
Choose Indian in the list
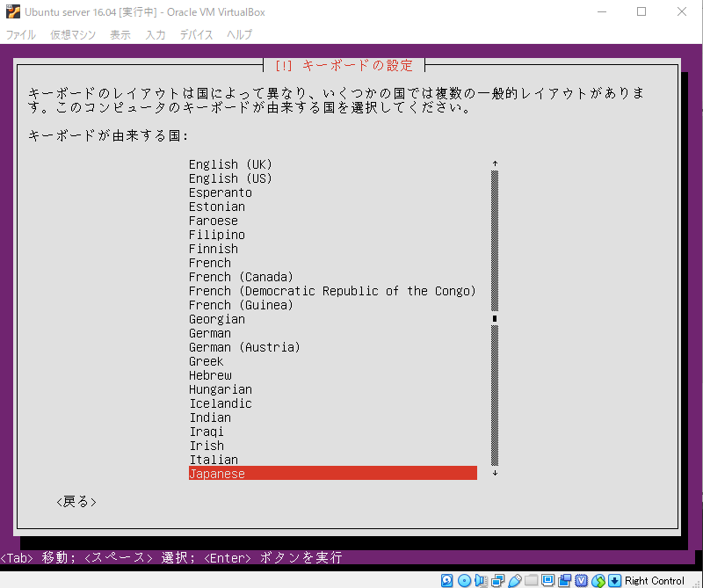pos(333,417)
